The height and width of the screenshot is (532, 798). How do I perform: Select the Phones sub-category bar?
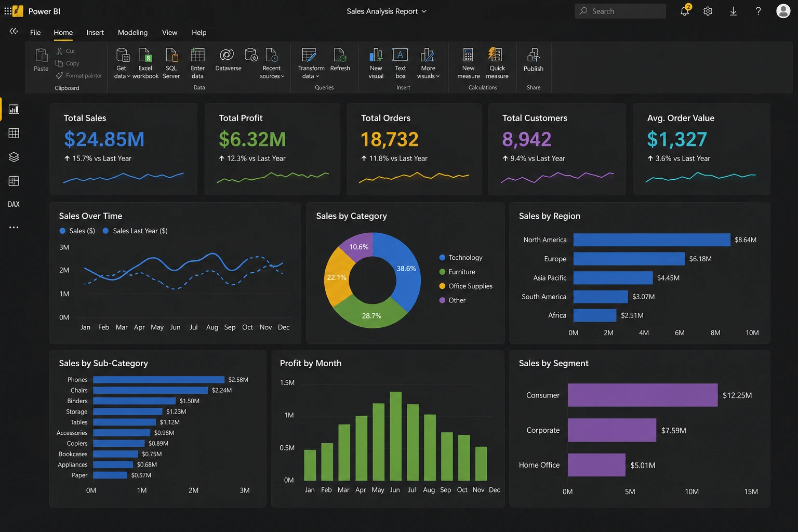(158, 380)
